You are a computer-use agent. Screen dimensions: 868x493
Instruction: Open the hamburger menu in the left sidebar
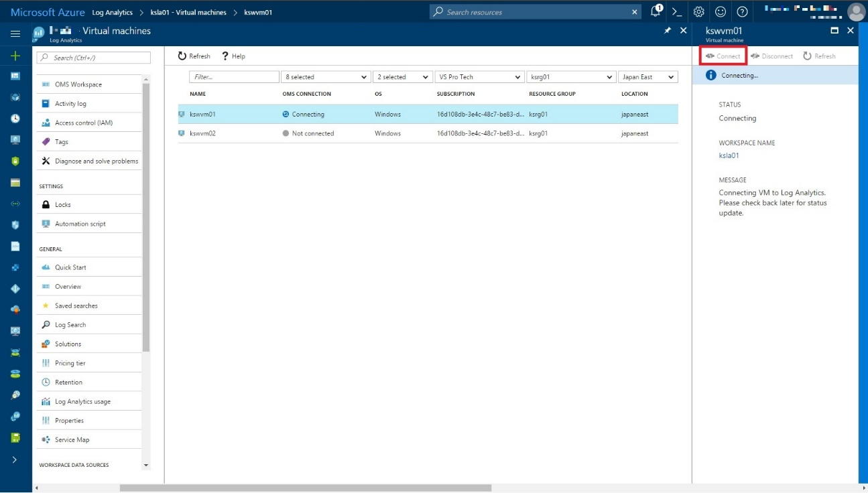pos(15,33)
